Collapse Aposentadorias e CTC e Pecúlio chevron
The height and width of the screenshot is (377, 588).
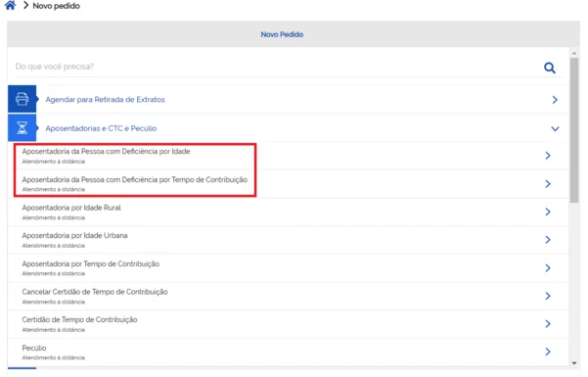point(555,129)
